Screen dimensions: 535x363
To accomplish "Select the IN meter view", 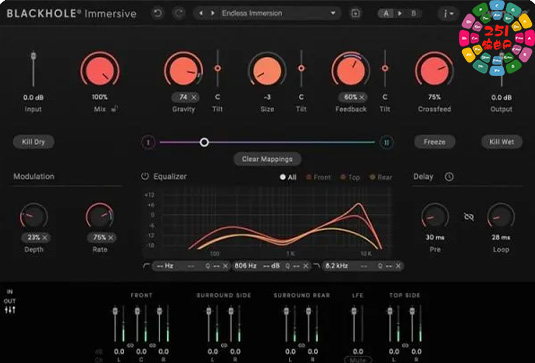I will [x=10, y=292].
